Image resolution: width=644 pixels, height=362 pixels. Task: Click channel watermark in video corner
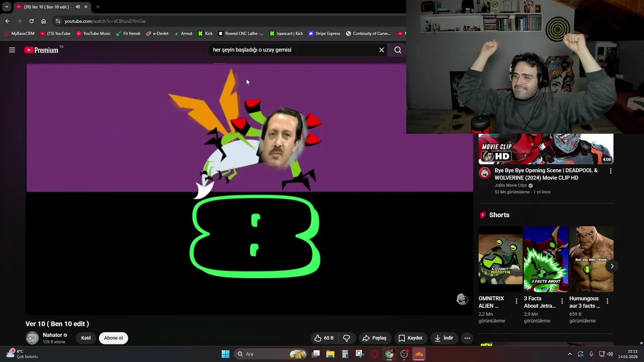point(462,299)
